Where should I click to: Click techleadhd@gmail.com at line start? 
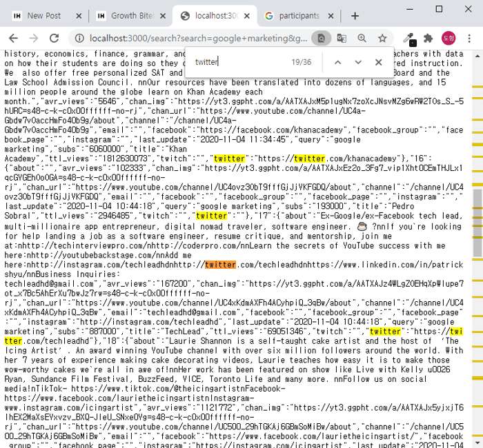49,284
